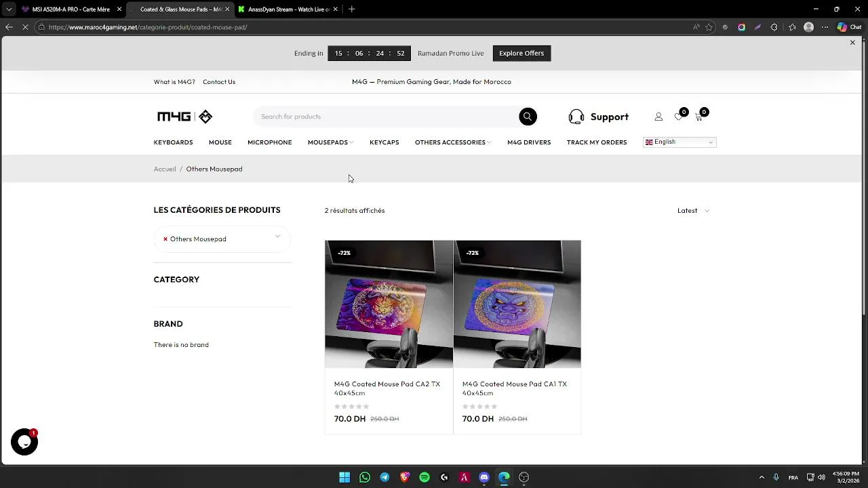Open Microsoft Edge from the taskbar
Image resolution: width=868 pixels, height=488 pixels.
(504, 477)
